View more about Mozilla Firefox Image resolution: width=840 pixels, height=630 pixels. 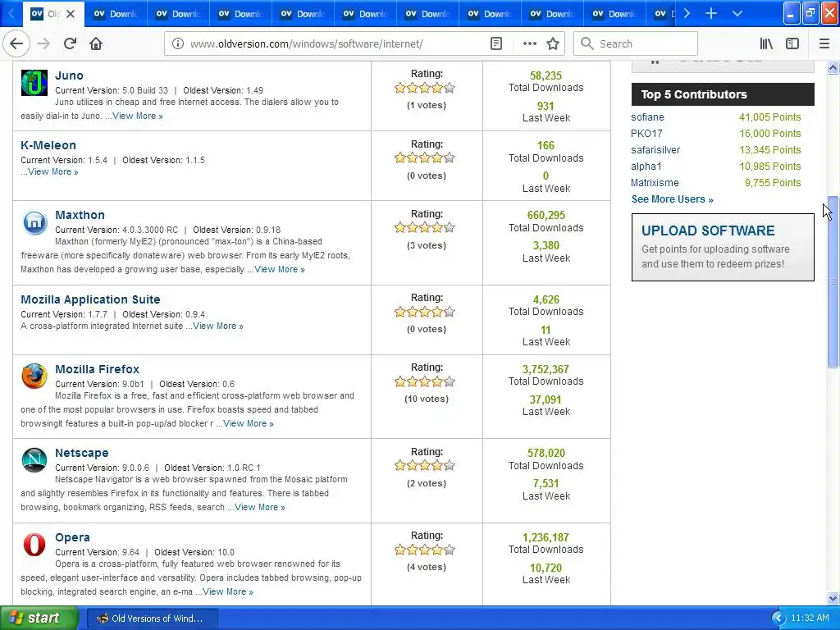pyautogui.click(x=249, y=423)
